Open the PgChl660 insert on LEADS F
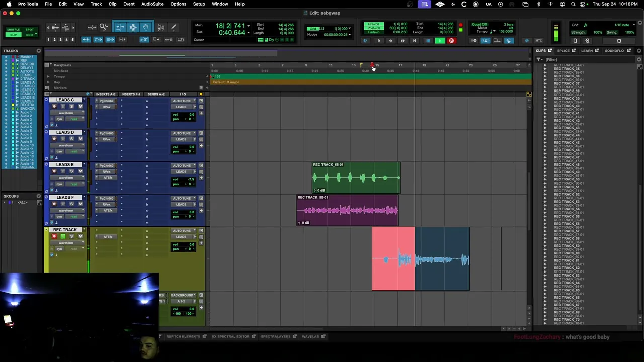This screenshot has width=644, height=362. point(106,198)
